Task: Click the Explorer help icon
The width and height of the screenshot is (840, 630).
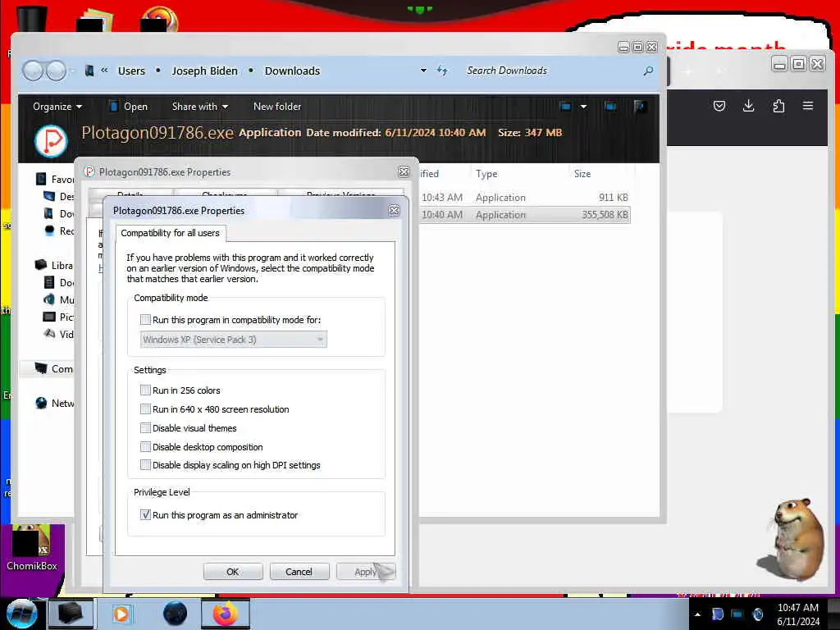Action: coord(639,107)
